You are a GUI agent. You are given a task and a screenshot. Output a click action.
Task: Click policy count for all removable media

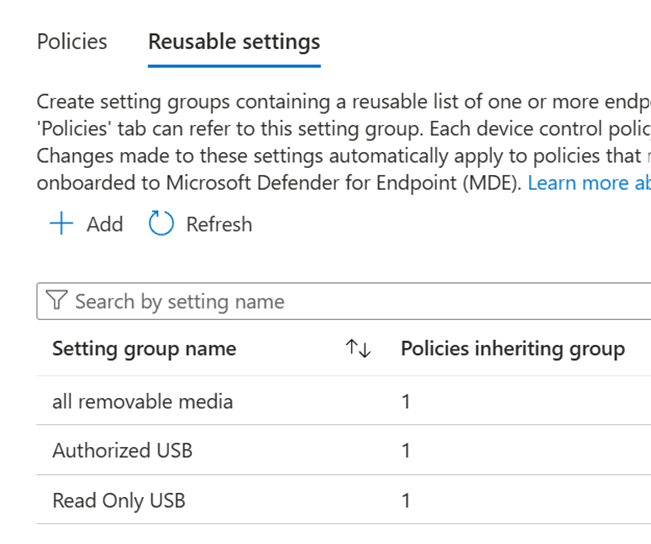(406, 402)
